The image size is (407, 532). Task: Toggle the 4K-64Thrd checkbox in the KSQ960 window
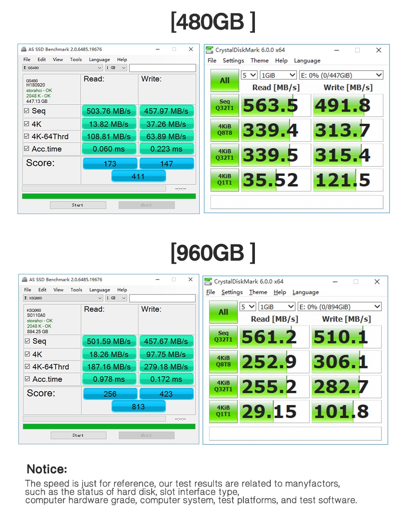[27, 367]
